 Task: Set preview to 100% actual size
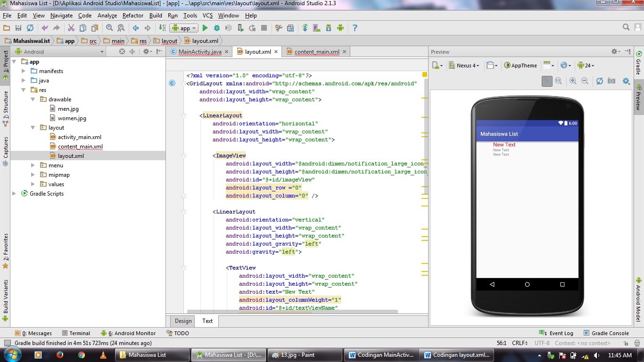coord(558,81)
